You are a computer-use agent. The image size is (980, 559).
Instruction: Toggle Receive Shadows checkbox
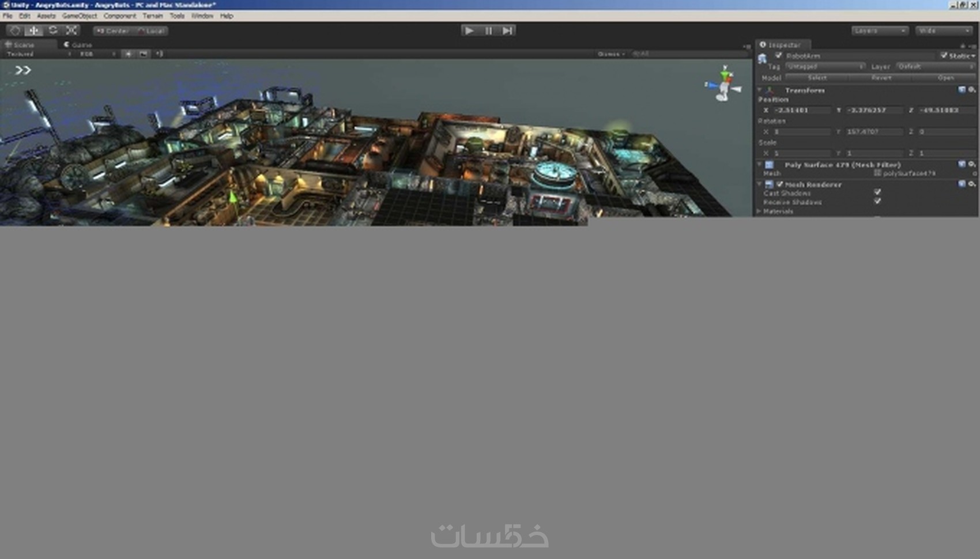click(877, 201)
